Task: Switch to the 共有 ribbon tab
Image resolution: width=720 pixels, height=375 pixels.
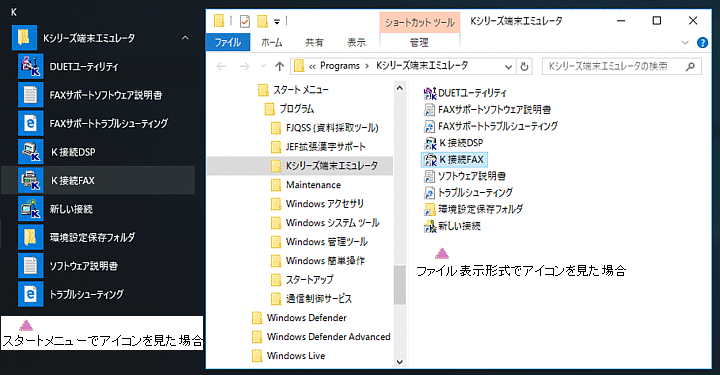Action: 314,43
